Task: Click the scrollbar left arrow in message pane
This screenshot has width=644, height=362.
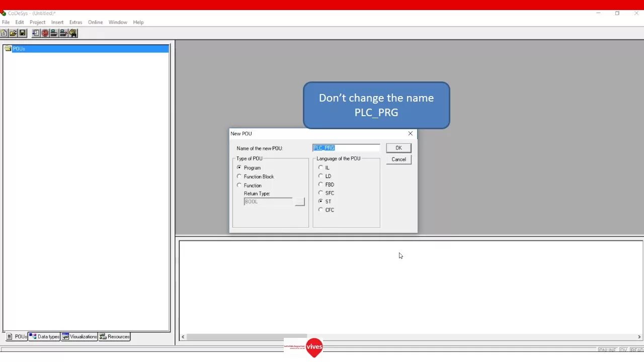Action: [x=183, y=337]
